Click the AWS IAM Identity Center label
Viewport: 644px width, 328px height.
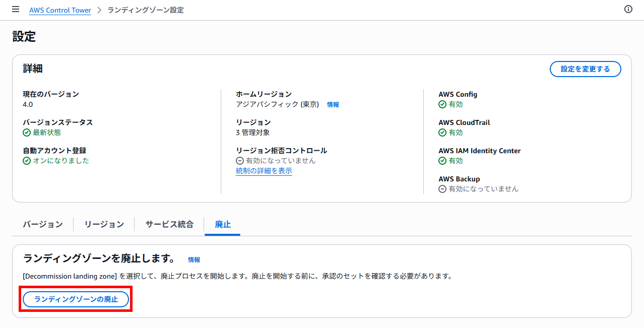(x=479, y=151)
